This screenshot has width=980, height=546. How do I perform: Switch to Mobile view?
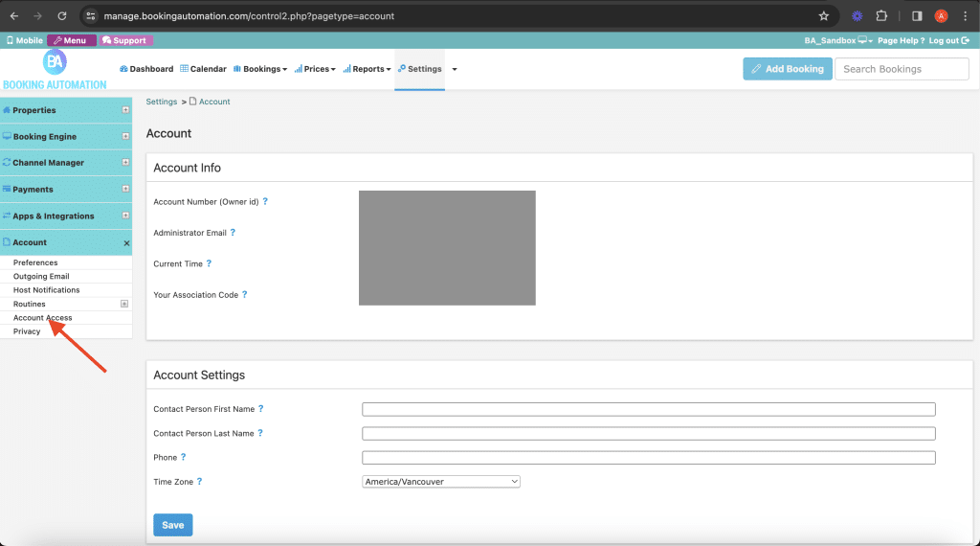24,40
